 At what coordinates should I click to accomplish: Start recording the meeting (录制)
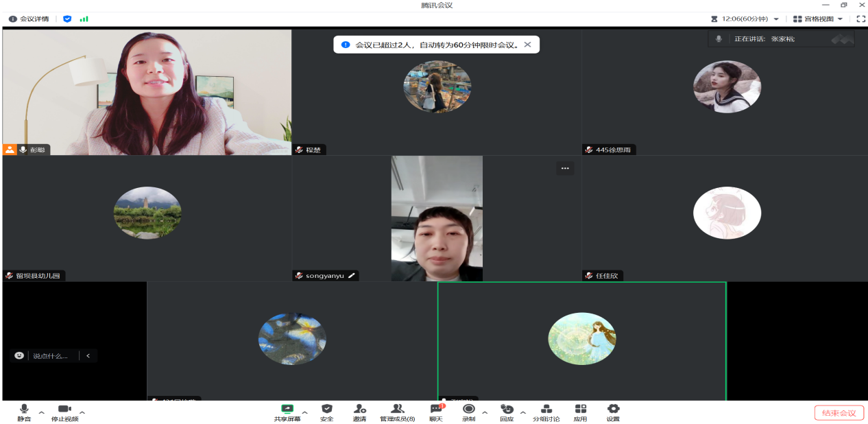point(469,412)
